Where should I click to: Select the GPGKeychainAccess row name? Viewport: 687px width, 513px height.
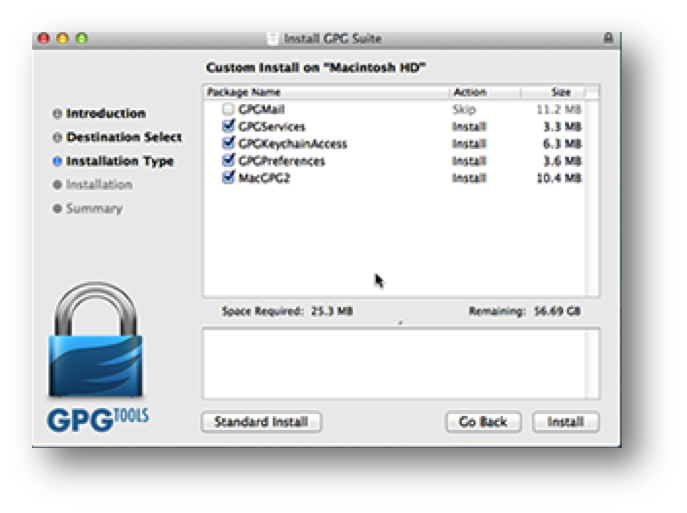click(293, 144)
